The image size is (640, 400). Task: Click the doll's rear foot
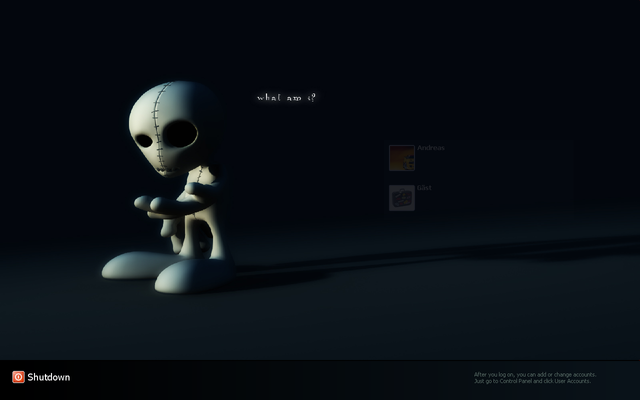(135, 265)
